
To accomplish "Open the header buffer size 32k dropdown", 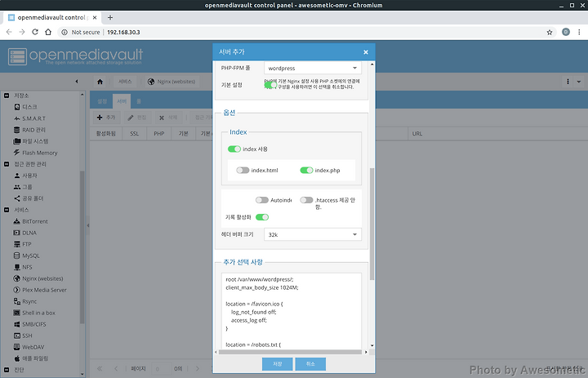I will [313, 234].
